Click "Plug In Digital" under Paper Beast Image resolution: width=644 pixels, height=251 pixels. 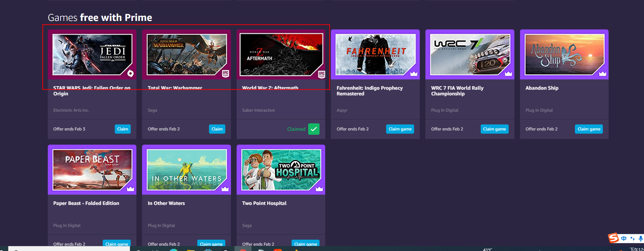[x=67, y=225]
